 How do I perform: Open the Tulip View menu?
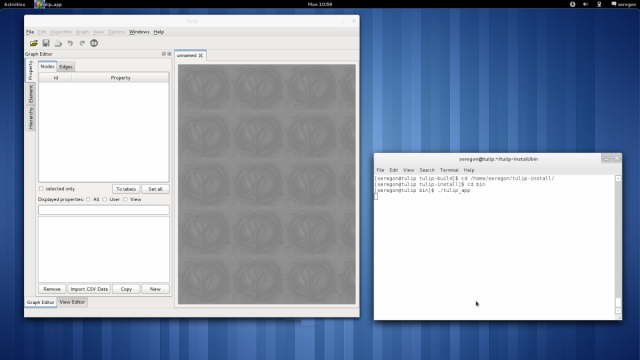[x=98, y=32]
